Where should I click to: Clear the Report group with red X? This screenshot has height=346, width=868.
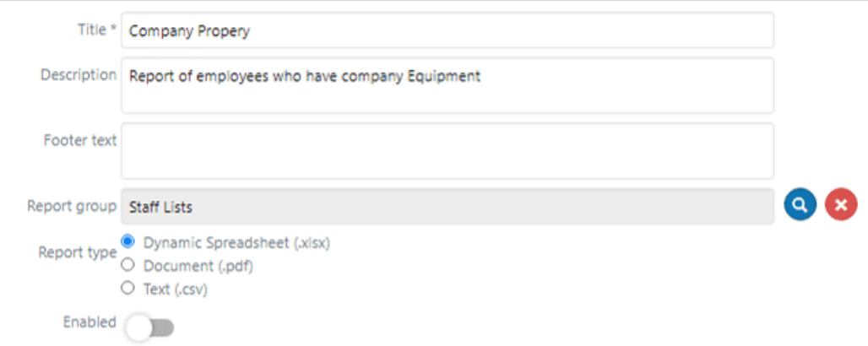841,204
